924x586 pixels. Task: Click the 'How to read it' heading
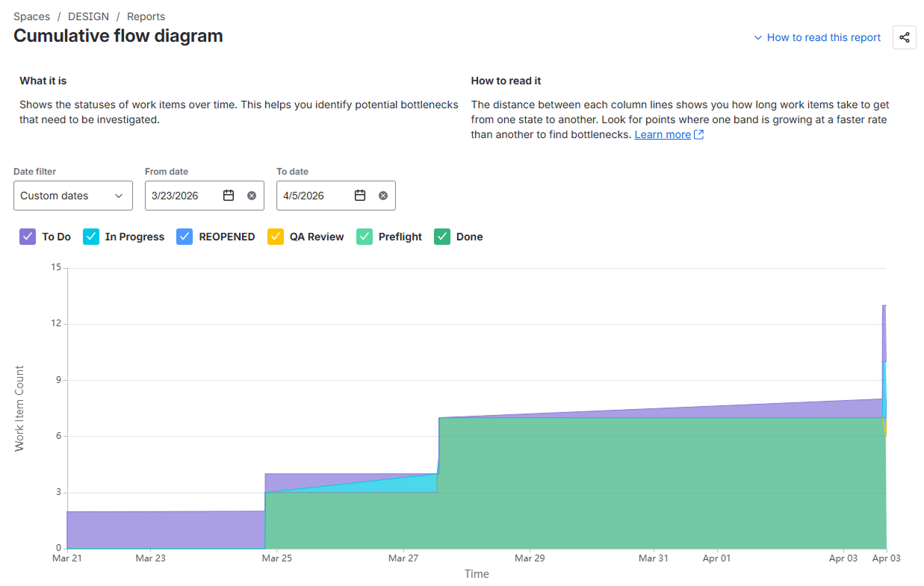pyautogui.click(x=506, y=81)
